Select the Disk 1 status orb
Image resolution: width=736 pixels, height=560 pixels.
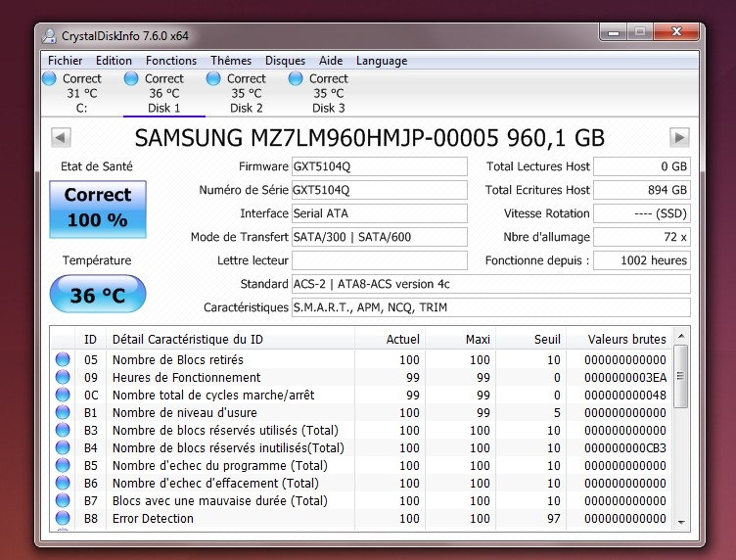(x=132, y=78)
